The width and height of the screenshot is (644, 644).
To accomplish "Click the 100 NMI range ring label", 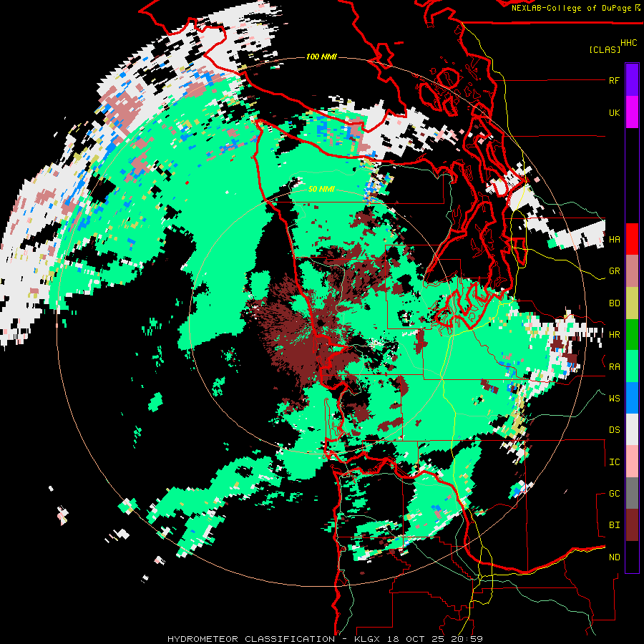I will pos(321,57).
